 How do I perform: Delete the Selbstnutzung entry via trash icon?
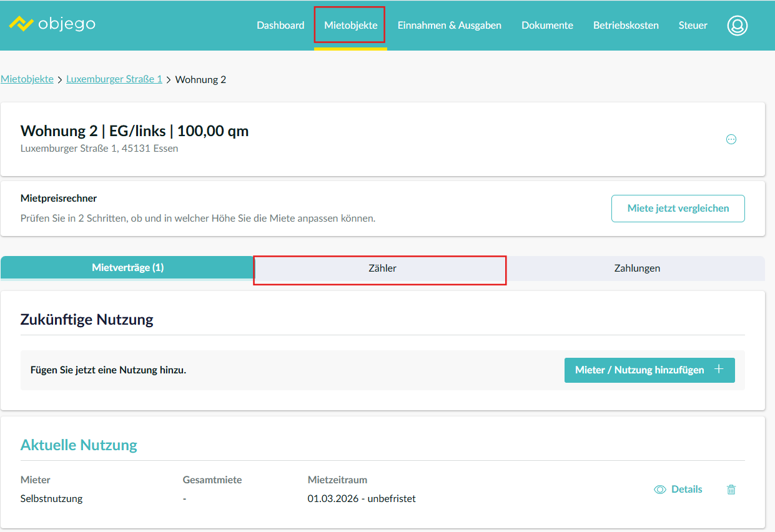tap(731, 490)
